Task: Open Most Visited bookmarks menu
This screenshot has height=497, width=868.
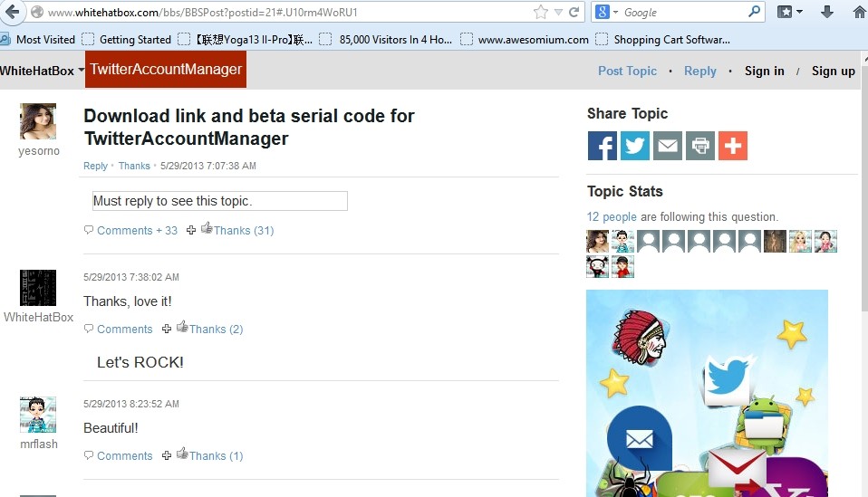Action: pyautogui.click(x=38, y=40)
